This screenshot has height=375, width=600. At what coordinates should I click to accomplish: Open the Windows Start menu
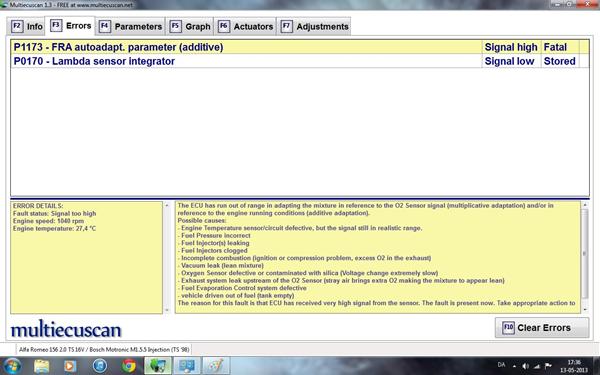coord(12,366)
